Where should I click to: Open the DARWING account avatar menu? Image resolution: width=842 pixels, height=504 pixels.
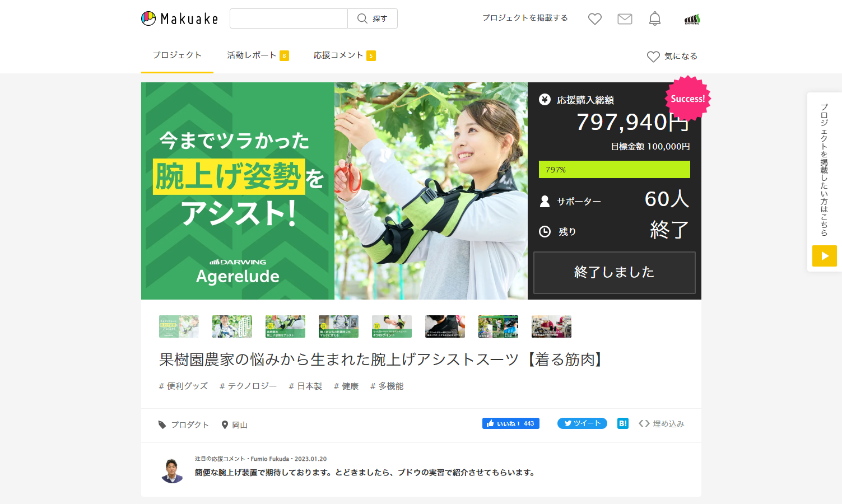coord(692,20)
